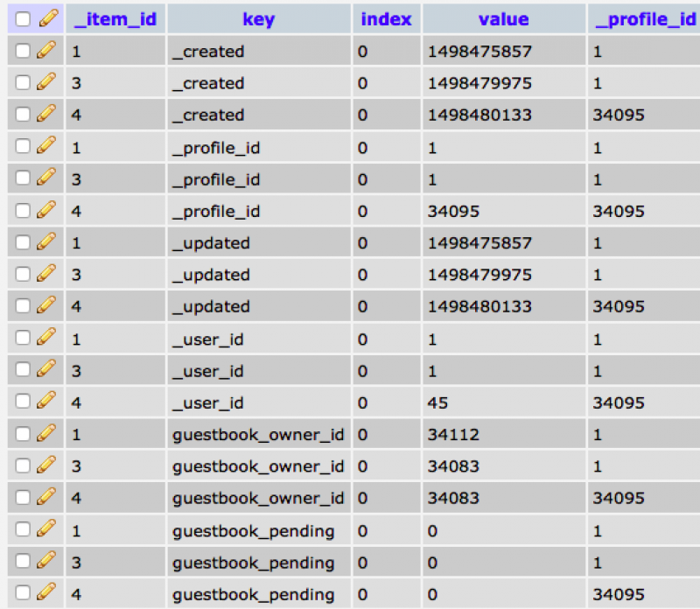
Task: Click pencil icon on _user_id item 4 row
Action: [x=46, y=401]
